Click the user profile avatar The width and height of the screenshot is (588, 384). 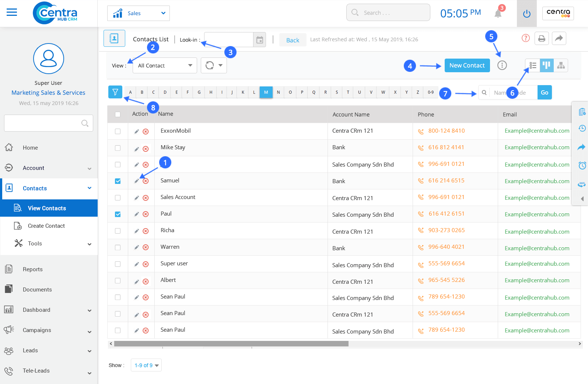point(49,59)
